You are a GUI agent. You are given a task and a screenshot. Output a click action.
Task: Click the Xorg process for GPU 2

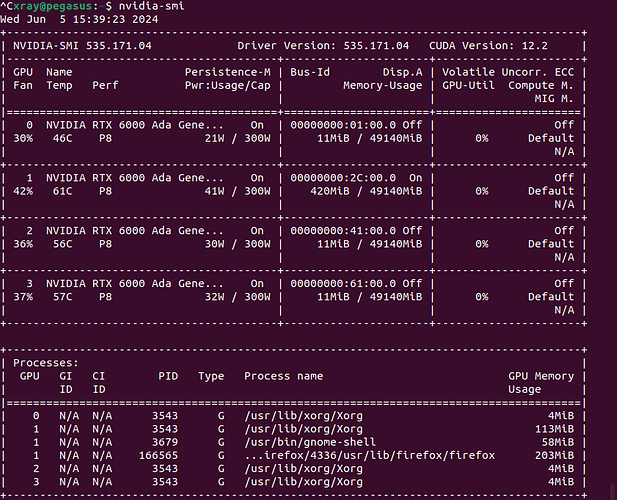[303, 469]
